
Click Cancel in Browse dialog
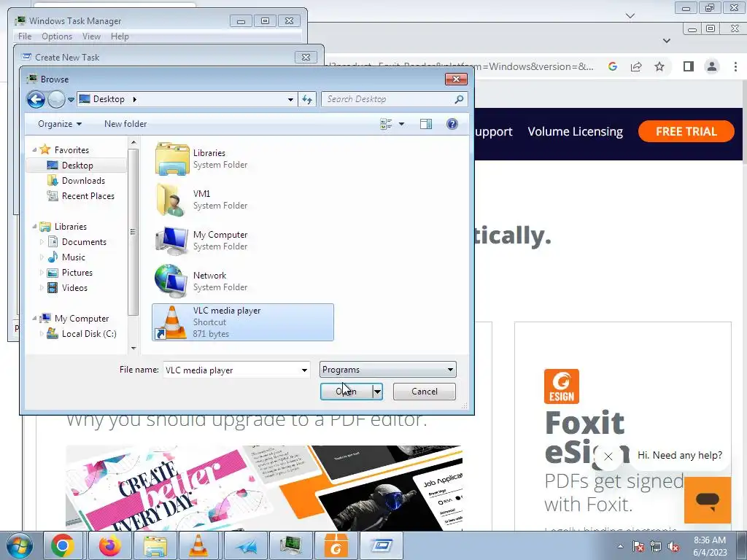424,392
